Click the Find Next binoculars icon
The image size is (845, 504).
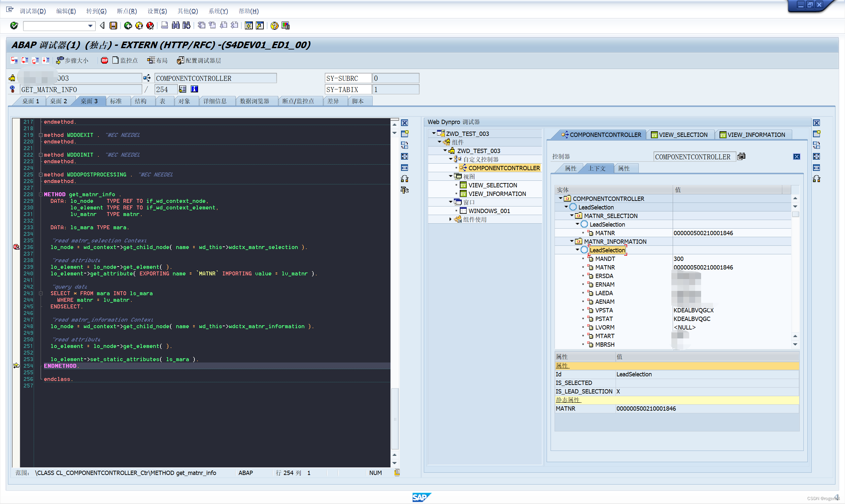click(x=186, y=25)
